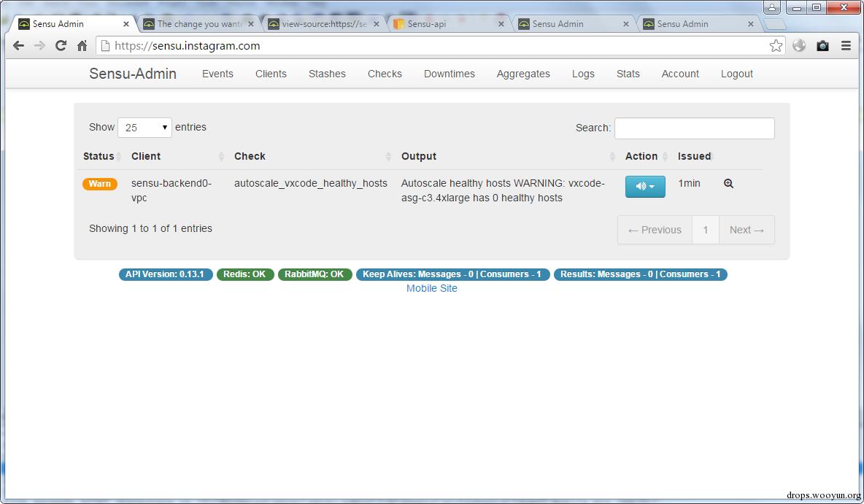The height and width of the screenshot is (504, 864).
Task: Go to browser home page icon
Action: 82,46
